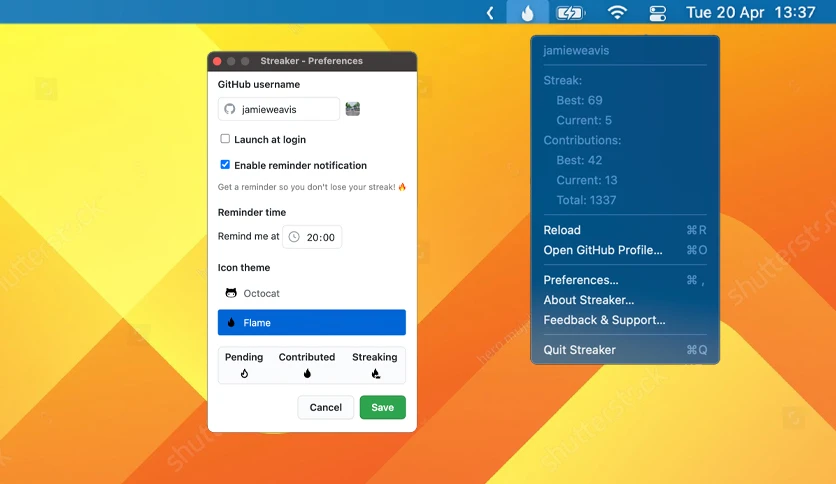The height and width of the screenshot is (484, 836).
Task: Open Control Center icon in menu bar
Action: (657, 13)
